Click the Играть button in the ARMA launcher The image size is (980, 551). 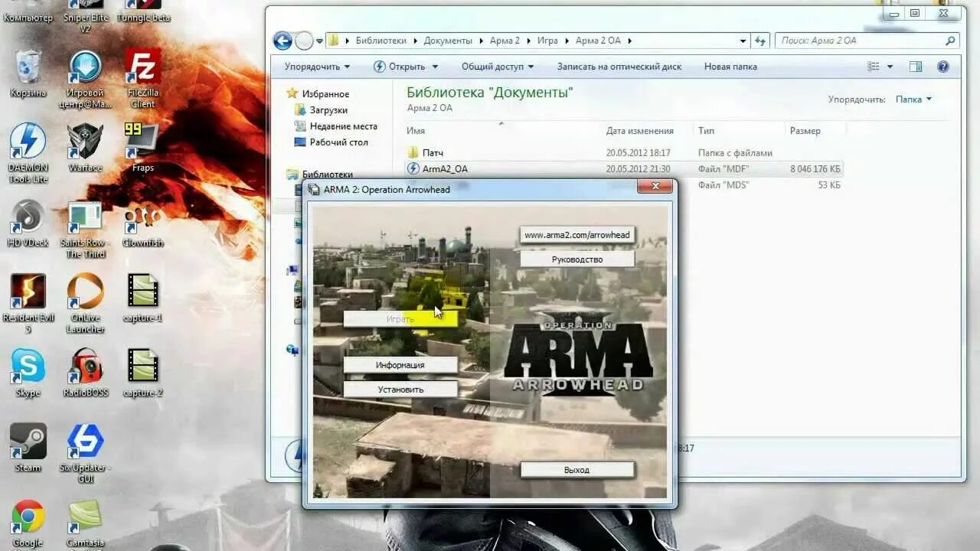pos(400,319)
